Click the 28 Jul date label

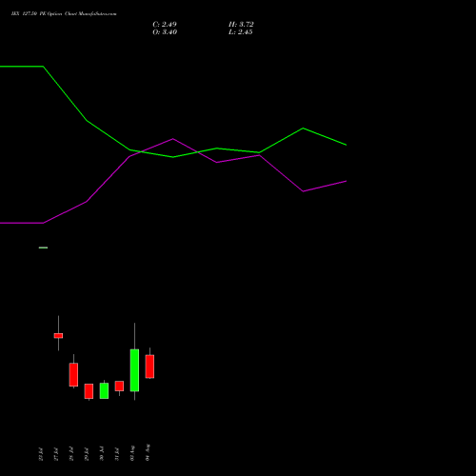[71, 454]
